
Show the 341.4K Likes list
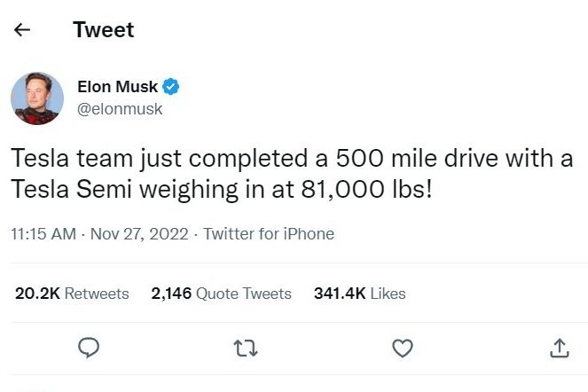click(x=359, y=294)
